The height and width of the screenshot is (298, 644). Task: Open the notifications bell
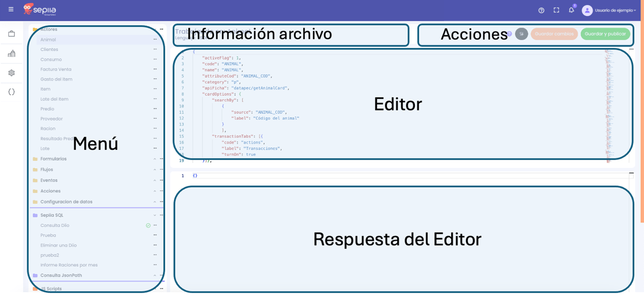tap(571, 10)
